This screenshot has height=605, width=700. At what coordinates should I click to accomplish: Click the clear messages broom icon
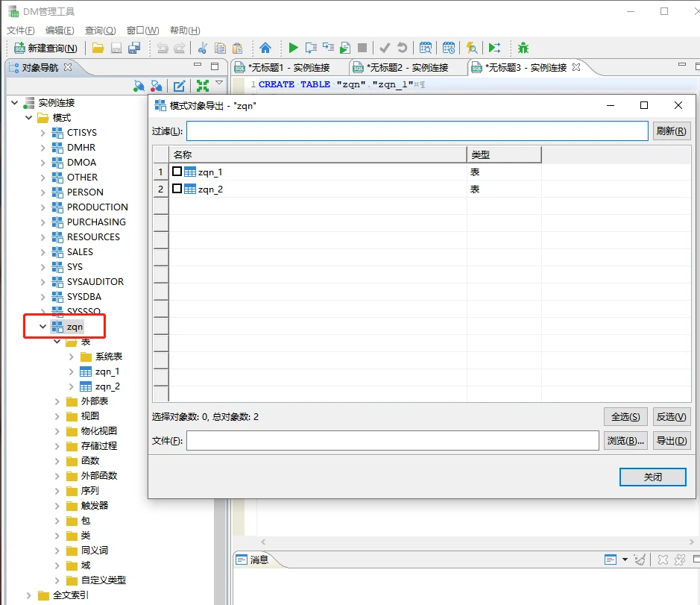(x=639, y=559)
